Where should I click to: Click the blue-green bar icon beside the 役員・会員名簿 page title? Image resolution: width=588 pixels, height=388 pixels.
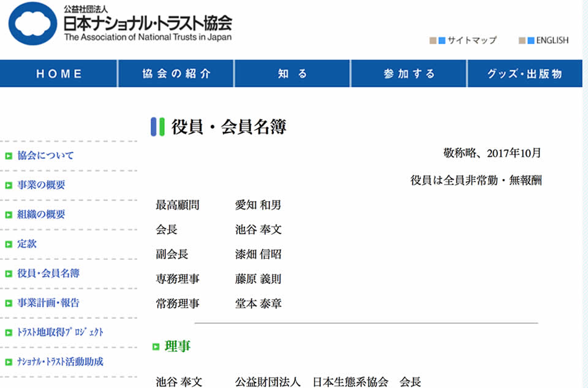(x=157, y=127)
